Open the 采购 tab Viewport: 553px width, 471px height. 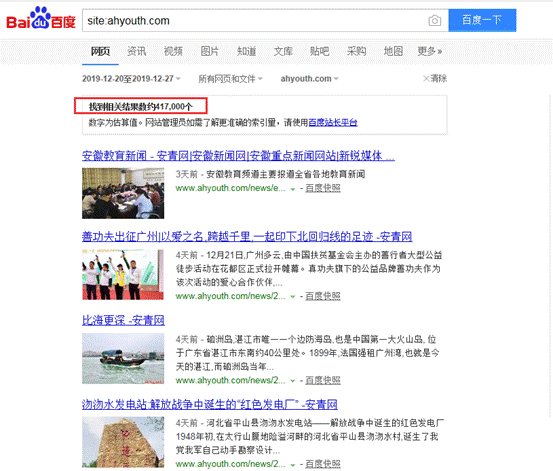[356, 52]
